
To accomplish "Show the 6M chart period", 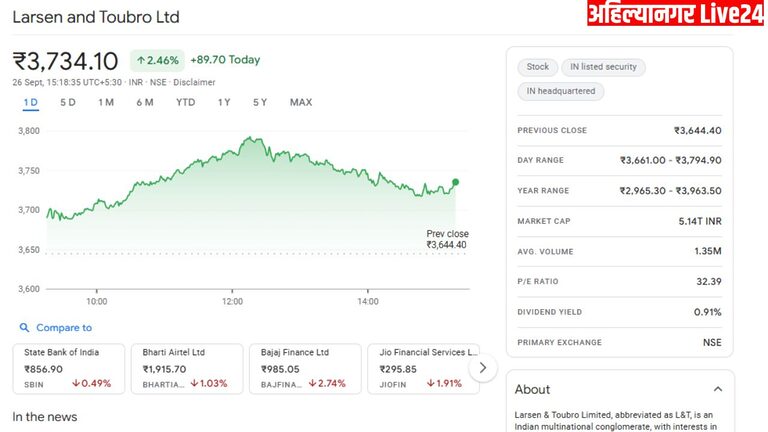I will [145, 102].
